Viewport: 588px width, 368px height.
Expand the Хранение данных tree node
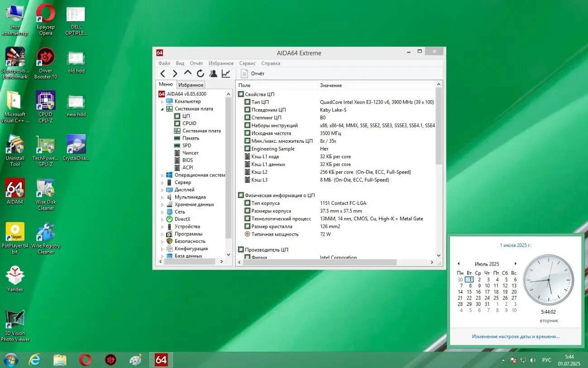coord(163,205)
